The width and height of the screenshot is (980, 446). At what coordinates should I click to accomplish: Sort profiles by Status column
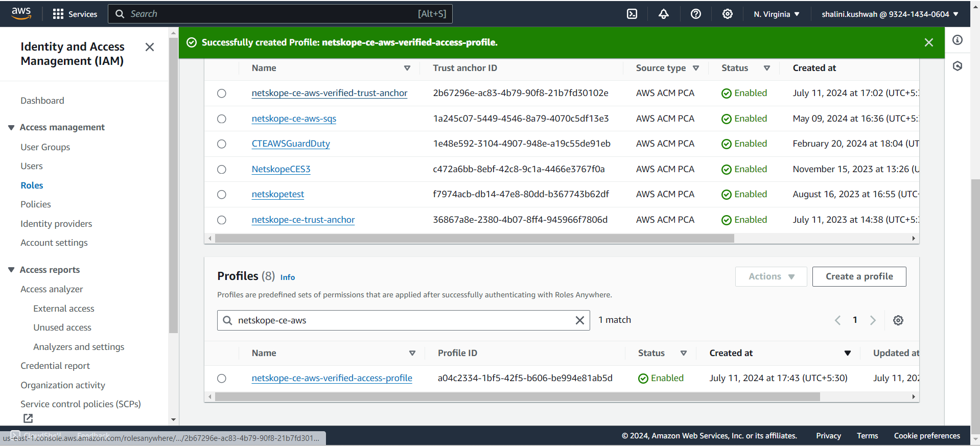[x=684, y=353]
